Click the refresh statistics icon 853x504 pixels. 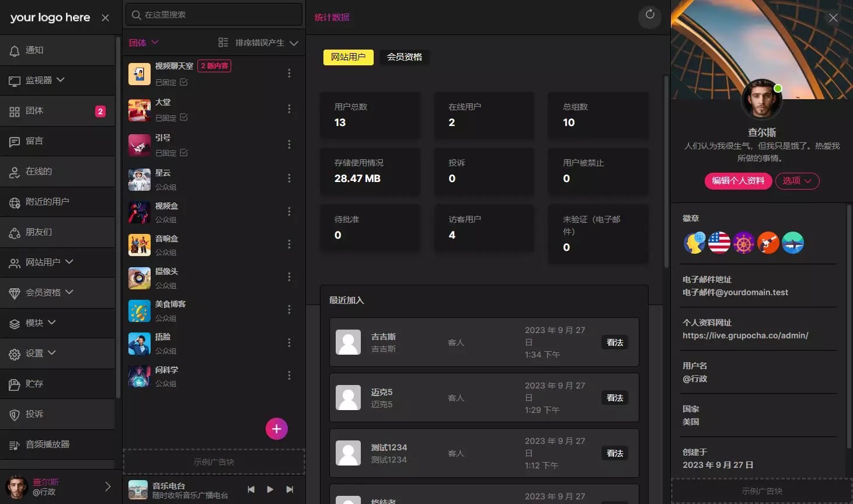(x=650, y=15)
